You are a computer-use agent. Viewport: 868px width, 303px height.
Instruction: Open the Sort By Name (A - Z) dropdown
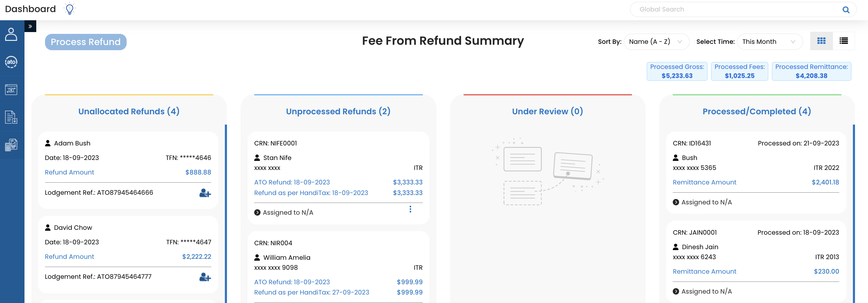coord(656,42)
